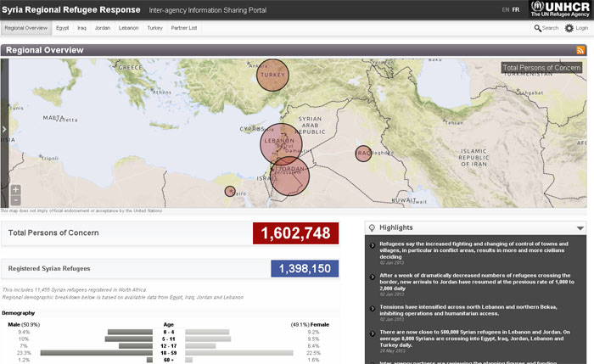This screenshot has height=364, width=594.
Task: Click arrow bullet for increased fighting highlight
Action: 372,245
